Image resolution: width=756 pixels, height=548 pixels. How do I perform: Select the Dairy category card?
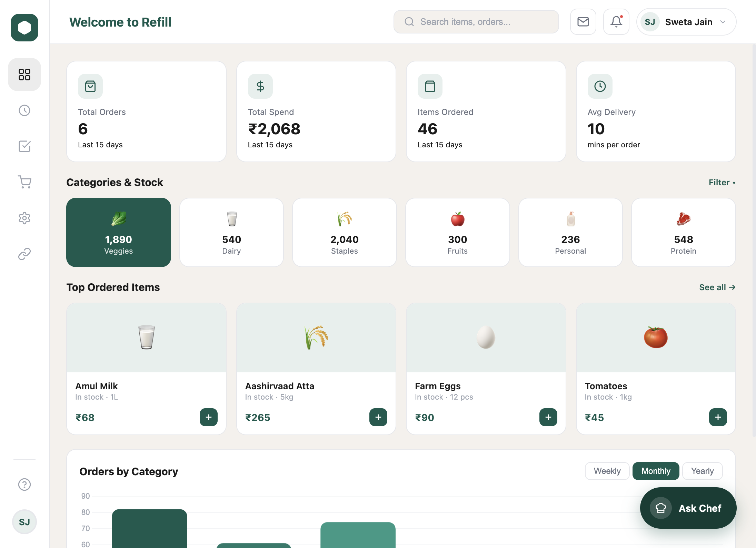(231, 232)
